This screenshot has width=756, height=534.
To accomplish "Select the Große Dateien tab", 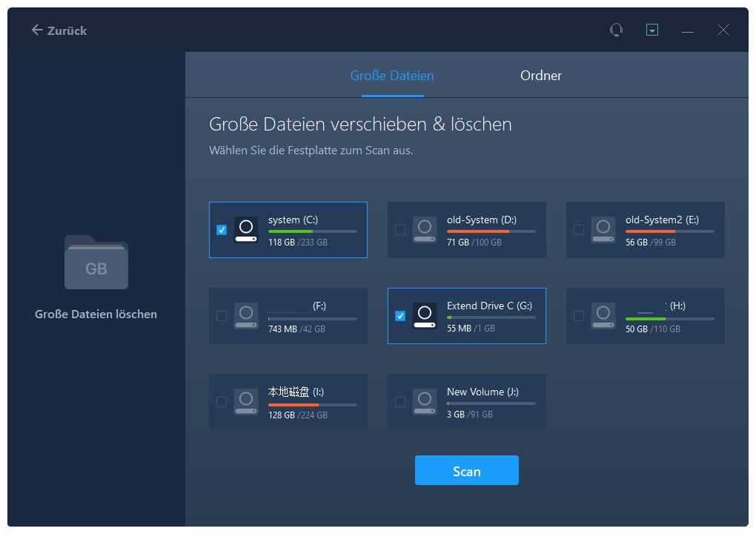I will click(x=392, y=76).
